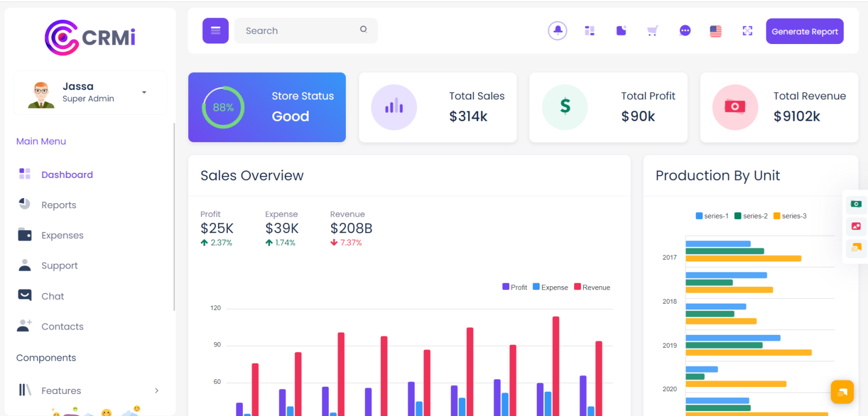Click the pink image icon in right panel
Screen dimensions: 868x416
pyautogui.click(x=856, y=226)
